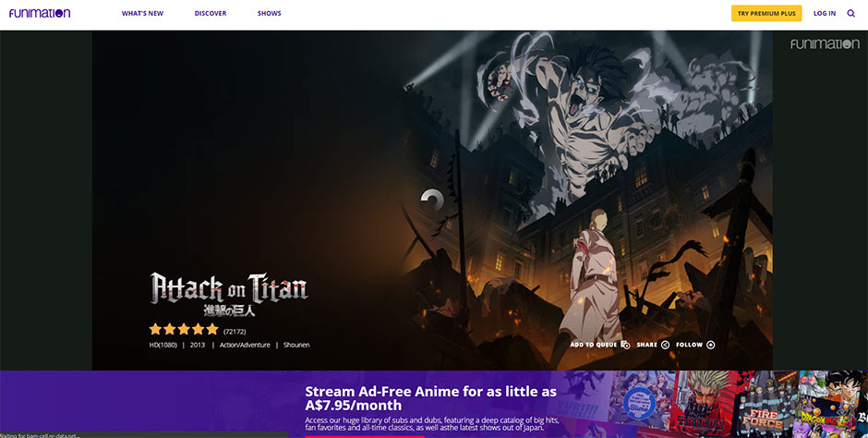The image size is (868, 438).
Task: Click the Share icon
Action: click(666, 345)
